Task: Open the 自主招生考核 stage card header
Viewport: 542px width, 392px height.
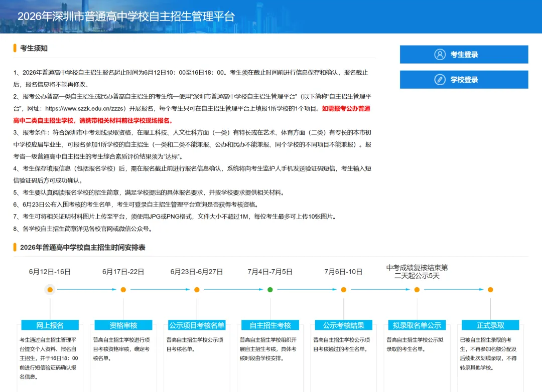Action: [x=270, y=325]
